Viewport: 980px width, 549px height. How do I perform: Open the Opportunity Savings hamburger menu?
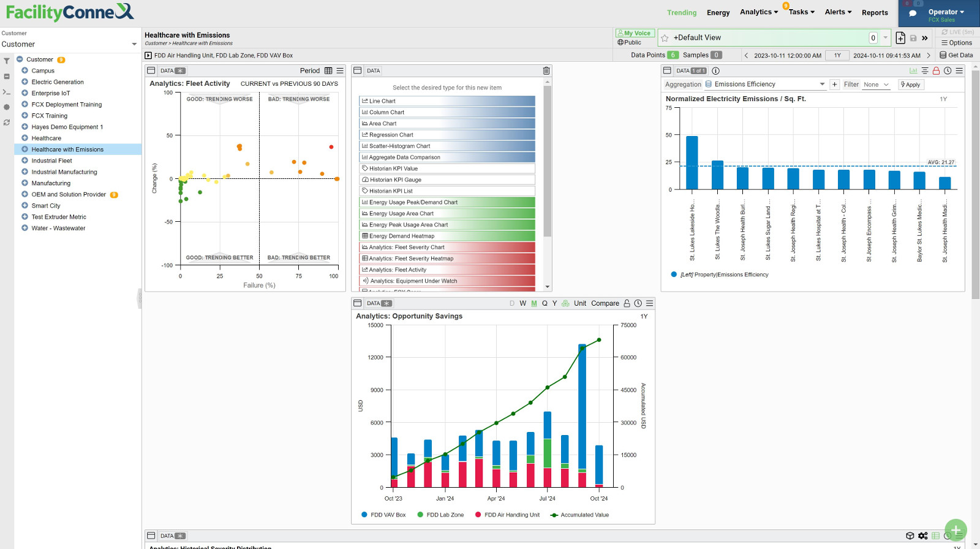tap(649, 303)
